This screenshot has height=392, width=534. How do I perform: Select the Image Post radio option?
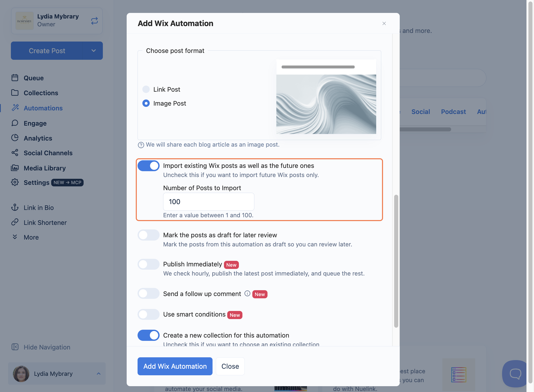(x=146, y=103)
